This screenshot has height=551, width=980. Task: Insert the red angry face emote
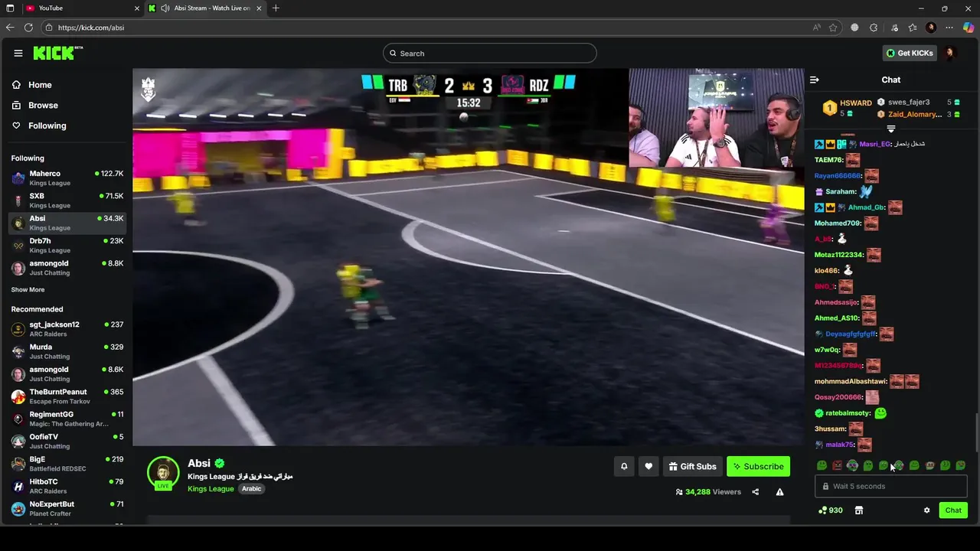[x=837, y=465]
